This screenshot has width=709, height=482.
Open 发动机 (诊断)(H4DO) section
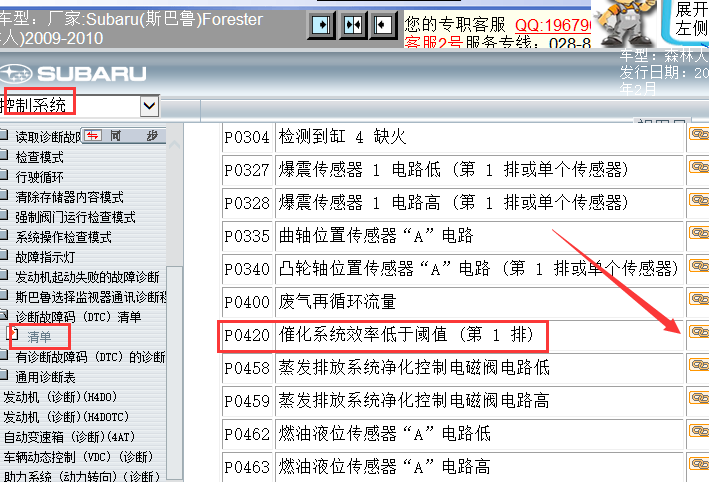(x=61, y=397)
